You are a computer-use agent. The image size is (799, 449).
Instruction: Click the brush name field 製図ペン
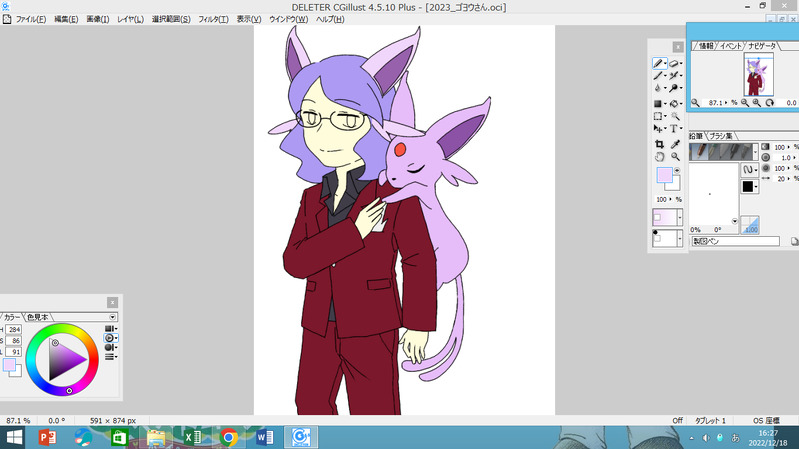735,241
